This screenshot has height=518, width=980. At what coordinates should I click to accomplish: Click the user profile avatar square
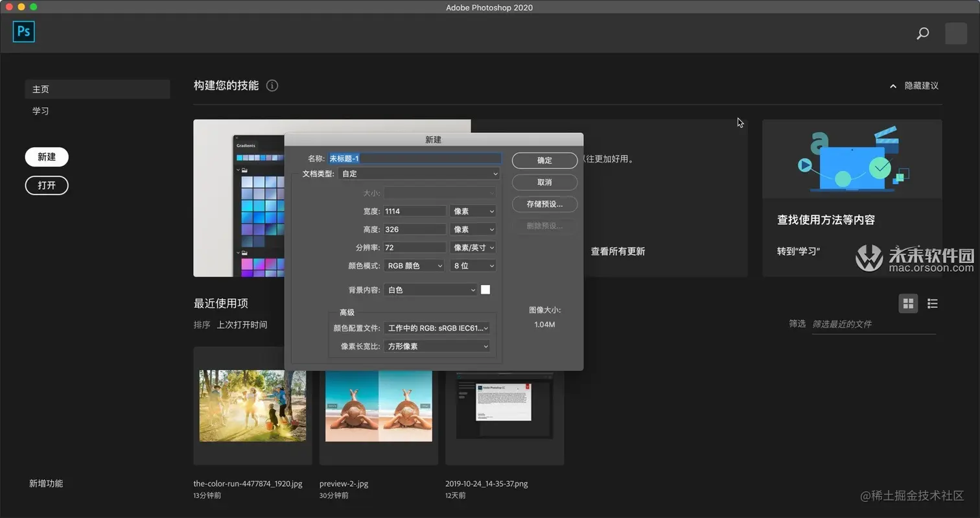tap(955, 34)
